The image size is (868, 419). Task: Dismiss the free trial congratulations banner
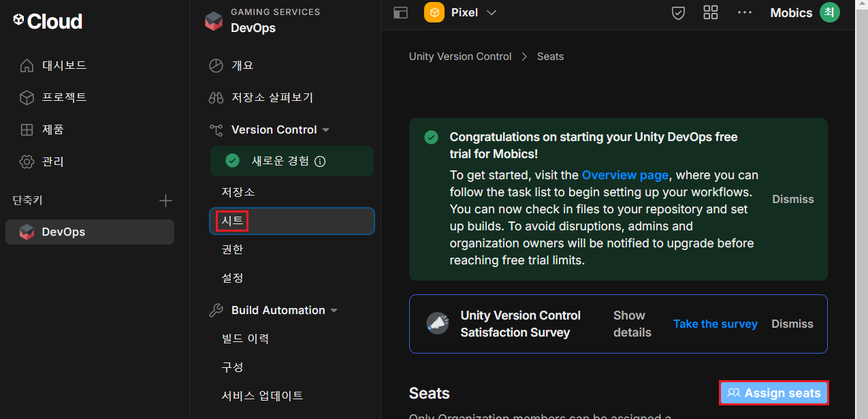point(793,199)
